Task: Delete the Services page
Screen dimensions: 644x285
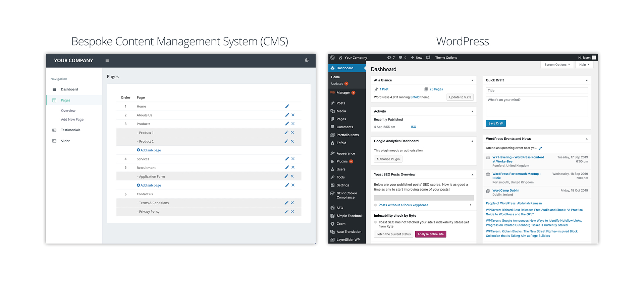Action: coord(293,159)
